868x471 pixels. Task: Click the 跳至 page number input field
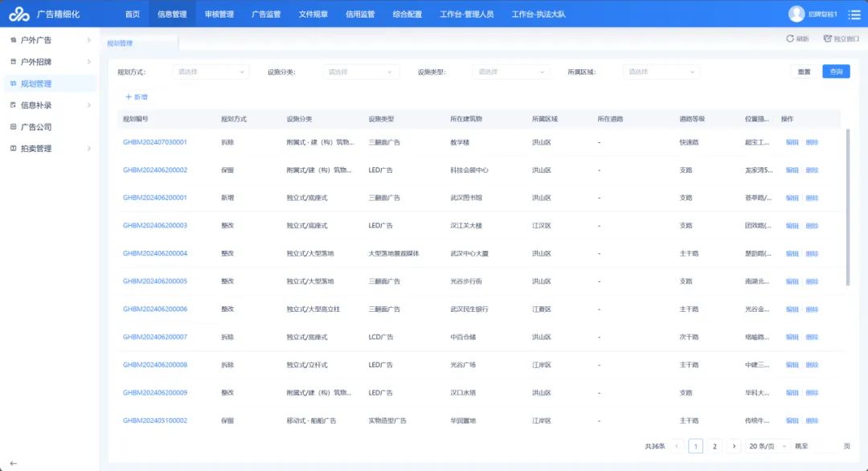[825, 446]
